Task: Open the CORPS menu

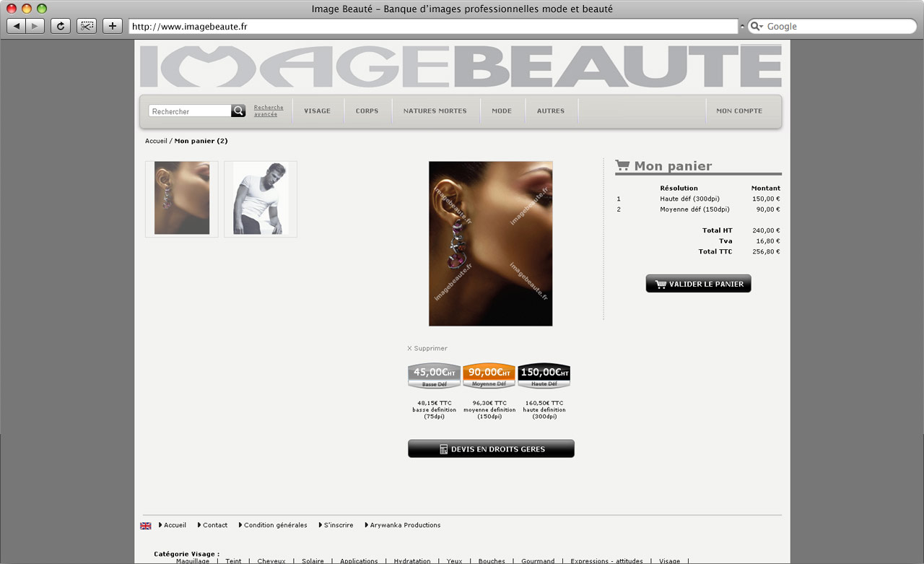Action: coord(367,111)
